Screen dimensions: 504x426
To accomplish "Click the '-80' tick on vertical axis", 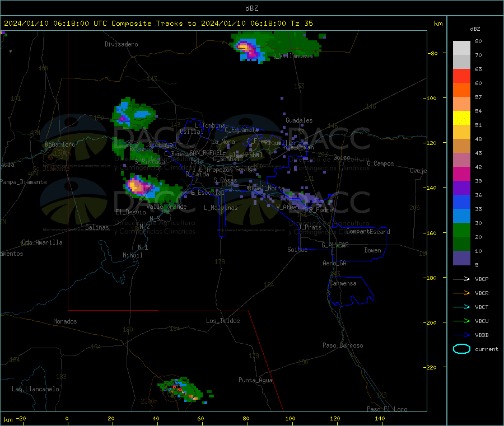I will (x=433, y=53).
